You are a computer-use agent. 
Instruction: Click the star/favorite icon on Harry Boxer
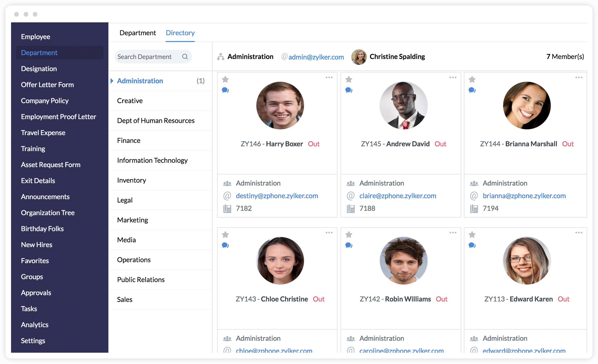pos(225,78)
